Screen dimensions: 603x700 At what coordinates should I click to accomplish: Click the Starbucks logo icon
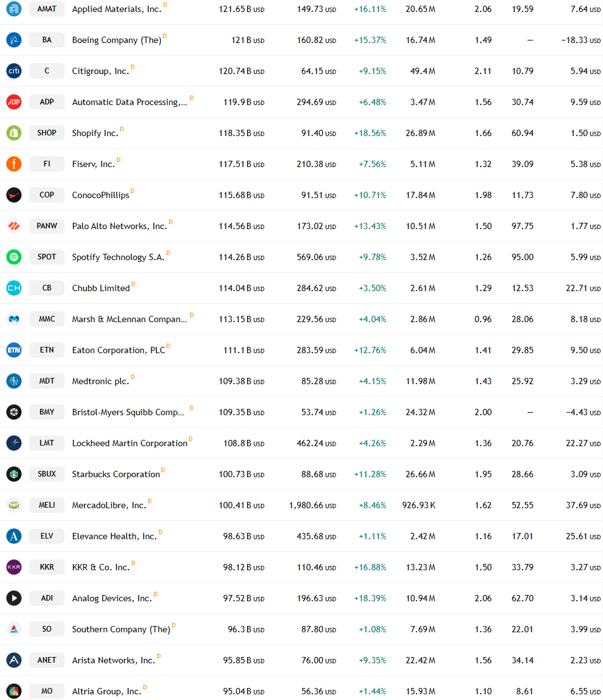coord(14,474)
